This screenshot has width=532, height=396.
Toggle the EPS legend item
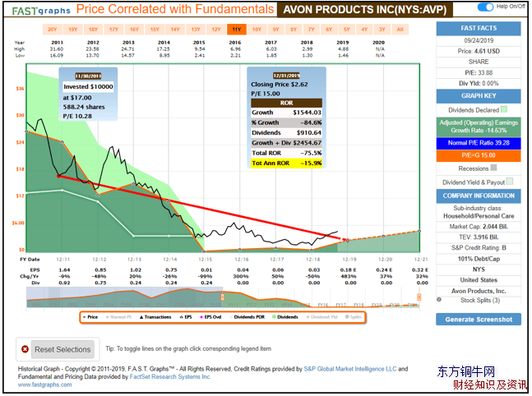point(186,317)
